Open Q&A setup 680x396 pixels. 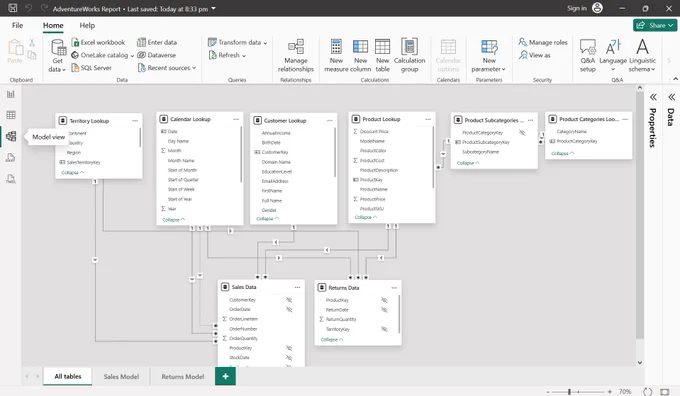588,56
